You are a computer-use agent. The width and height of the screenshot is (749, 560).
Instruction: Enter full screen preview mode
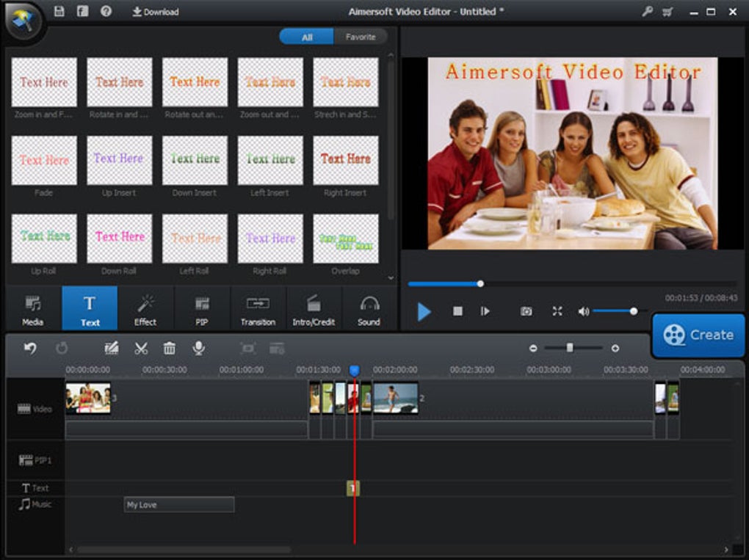[x=557, y=311]
